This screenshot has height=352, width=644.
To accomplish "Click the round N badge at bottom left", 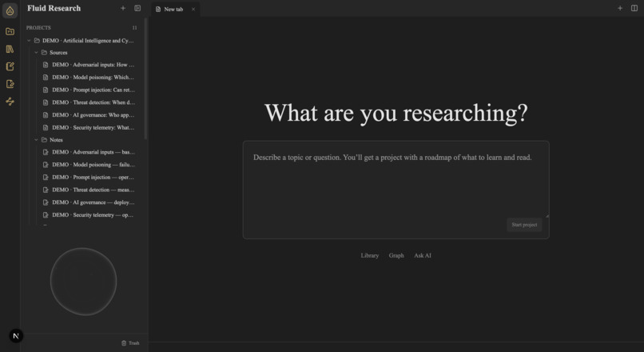I will click(x=16, y=336).
